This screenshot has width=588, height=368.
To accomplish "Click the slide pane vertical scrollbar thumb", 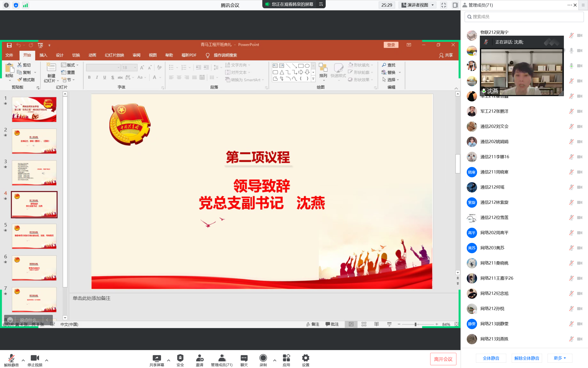I will coord(458,164).
